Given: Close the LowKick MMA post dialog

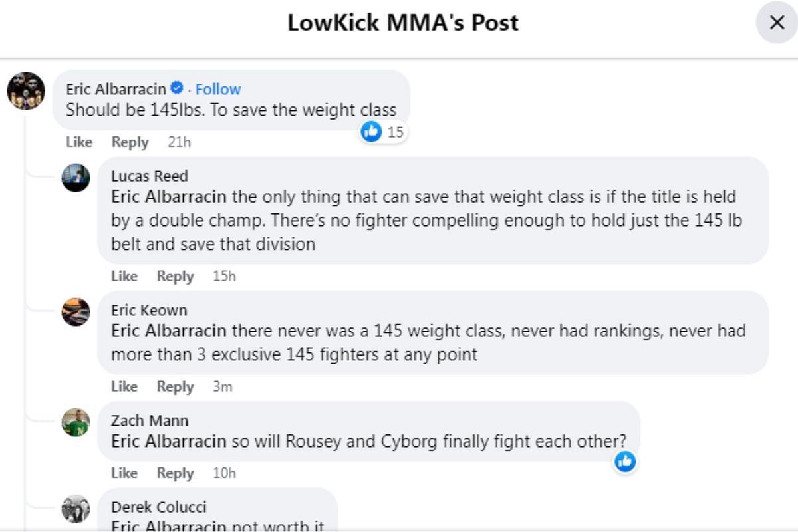Looking at the screenshot, I should coord(777,23).
